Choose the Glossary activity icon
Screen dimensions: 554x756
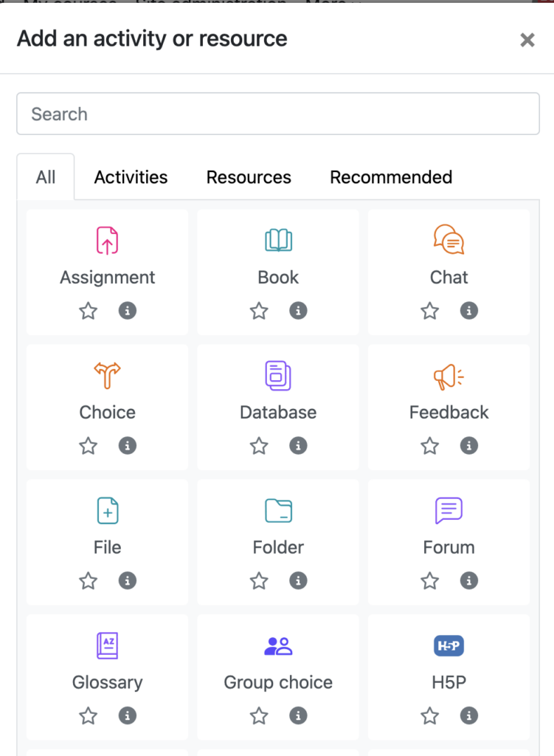pyautogui.click(x=108, y=646)
